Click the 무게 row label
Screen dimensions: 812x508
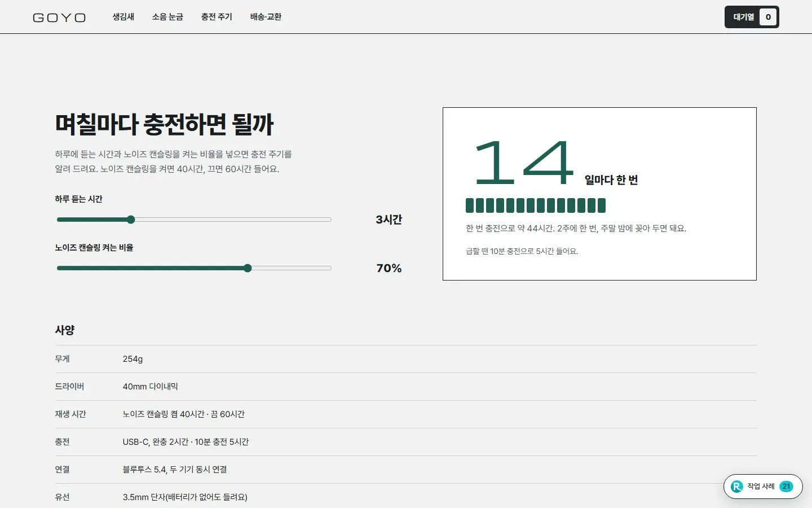(62, 359)
